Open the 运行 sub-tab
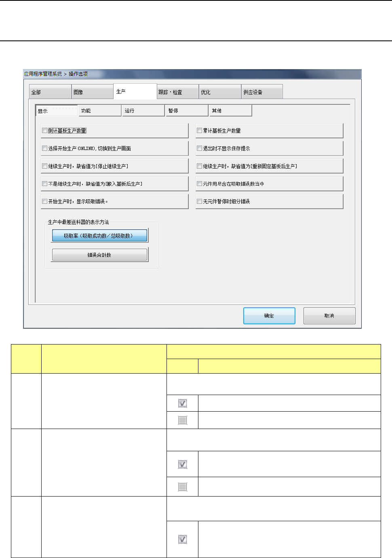The image size is (392, 558). (x=143, y=110)
